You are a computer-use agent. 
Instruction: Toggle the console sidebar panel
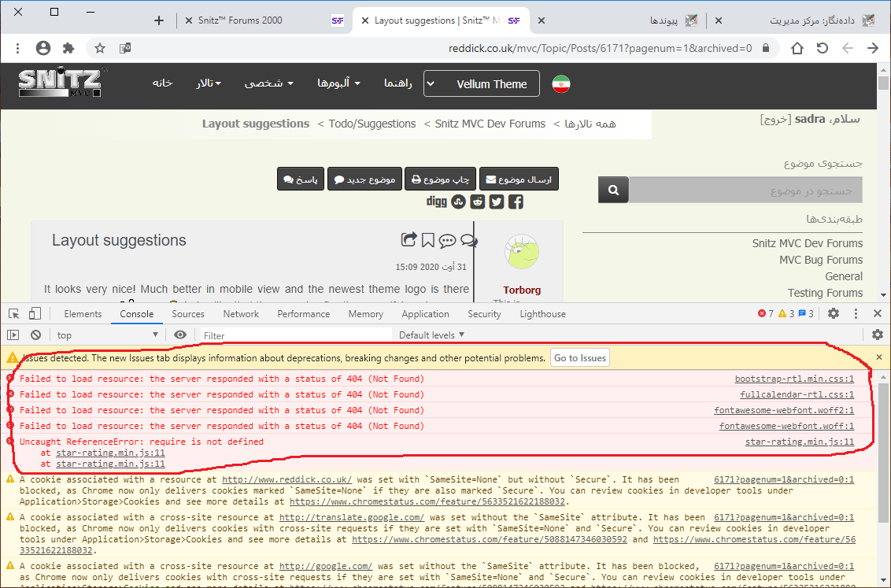pos(13,335)
